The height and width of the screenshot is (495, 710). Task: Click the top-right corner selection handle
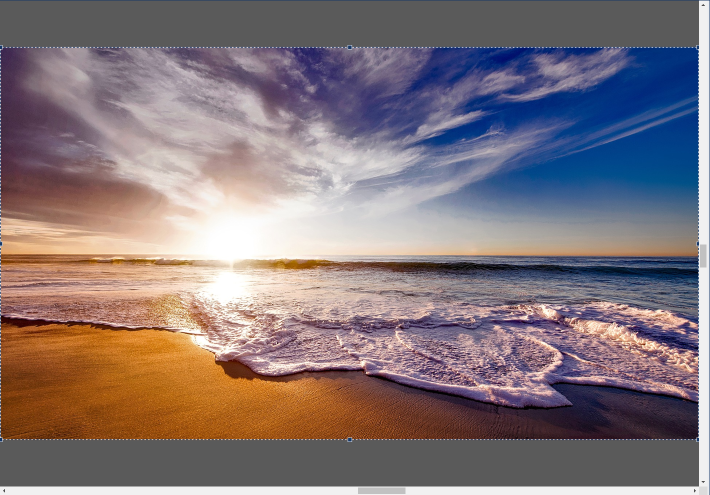(697, 47)
